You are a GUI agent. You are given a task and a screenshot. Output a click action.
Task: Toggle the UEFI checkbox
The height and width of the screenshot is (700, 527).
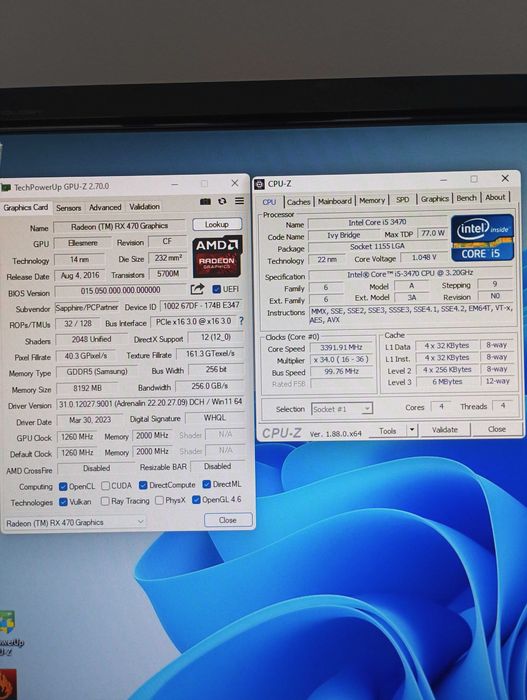point(217,289)
